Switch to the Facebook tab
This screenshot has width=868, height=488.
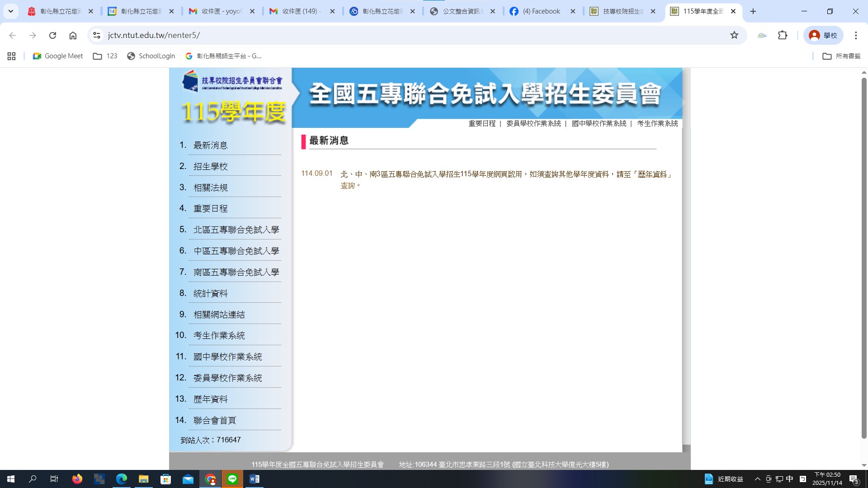(x=541, y=11)
